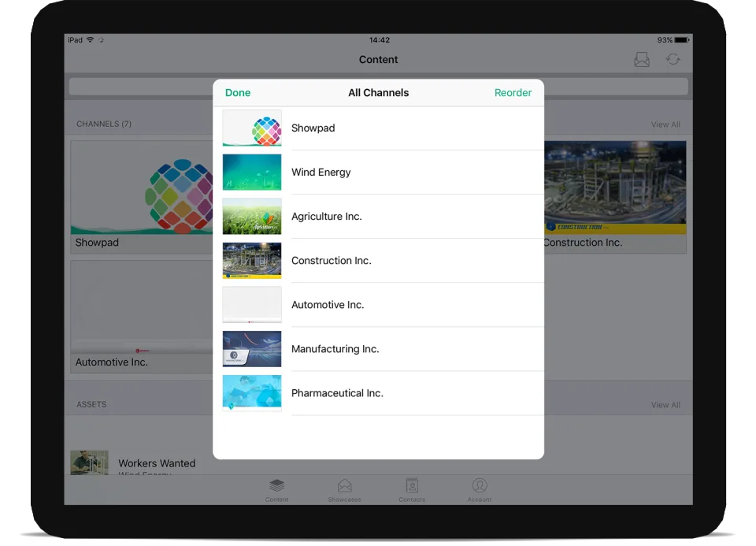This screenshot has width=756, height=546.
Task: Switch to the Account tab
Action: click(480, 491)
